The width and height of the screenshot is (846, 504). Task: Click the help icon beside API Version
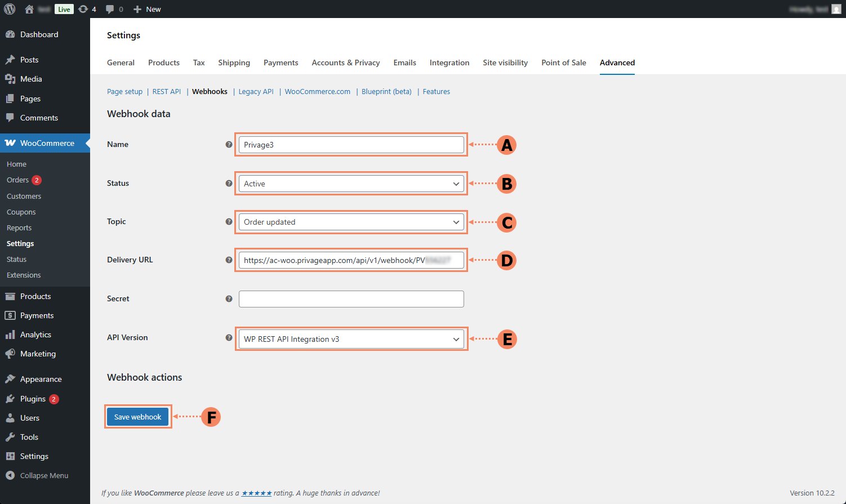click(229, 338)
